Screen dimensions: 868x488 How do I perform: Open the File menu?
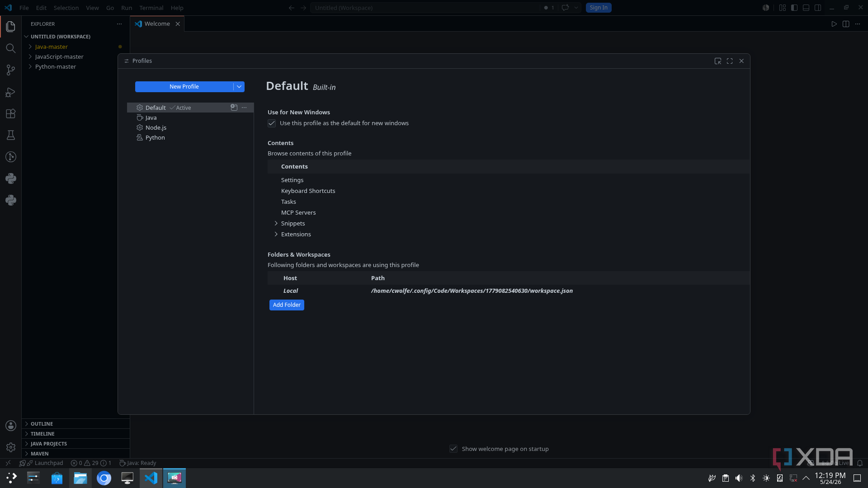24,8
